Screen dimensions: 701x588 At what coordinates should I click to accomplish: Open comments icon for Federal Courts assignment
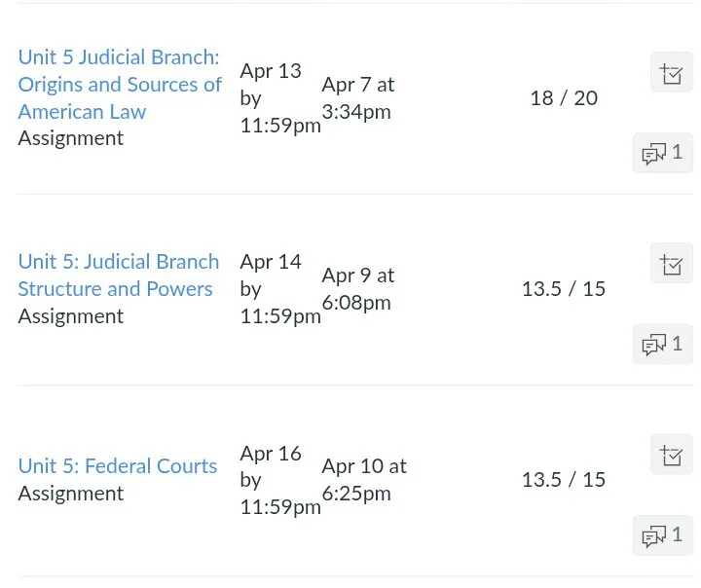pyautogui.click(x=662, y=534)
